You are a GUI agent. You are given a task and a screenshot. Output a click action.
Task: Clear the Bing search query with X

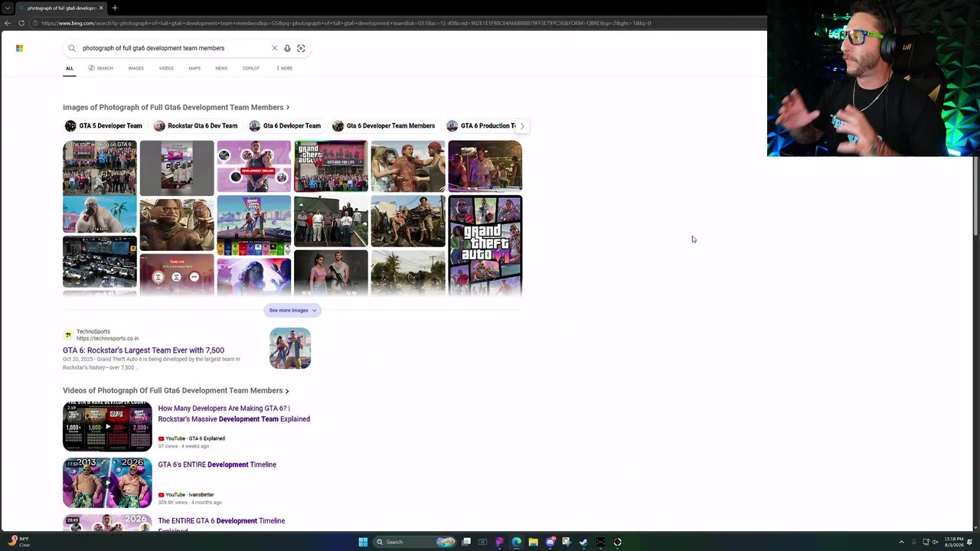pos(274,48)
